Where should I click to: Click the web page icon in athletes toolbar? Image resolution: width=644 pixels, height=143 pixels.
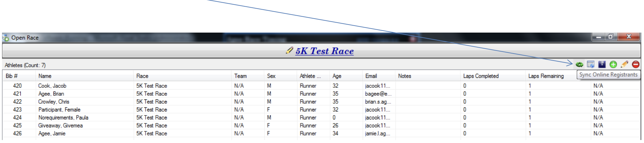click(591, 65)
